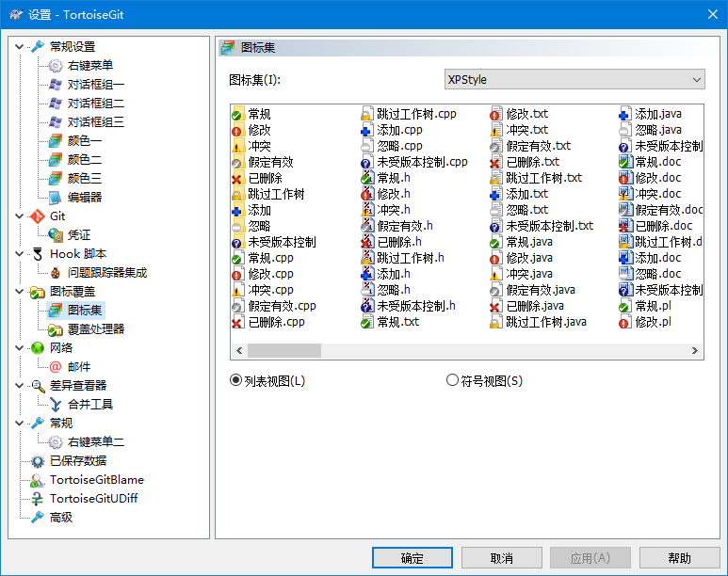Click the blue plus overlay icon for 添加

tap(237, 210)
